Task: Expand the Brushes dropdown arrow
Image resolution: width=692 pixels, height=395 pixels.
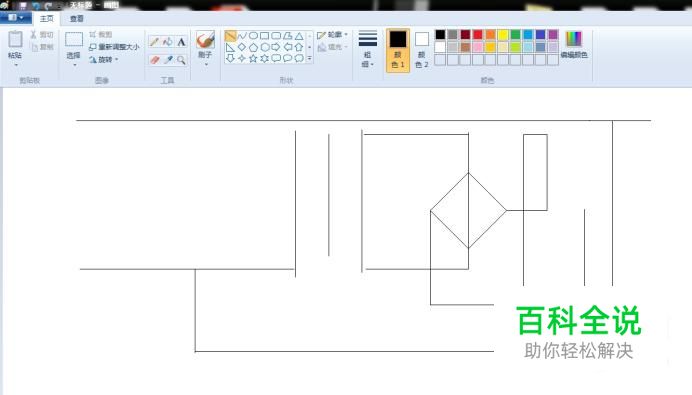Action: 206,64
